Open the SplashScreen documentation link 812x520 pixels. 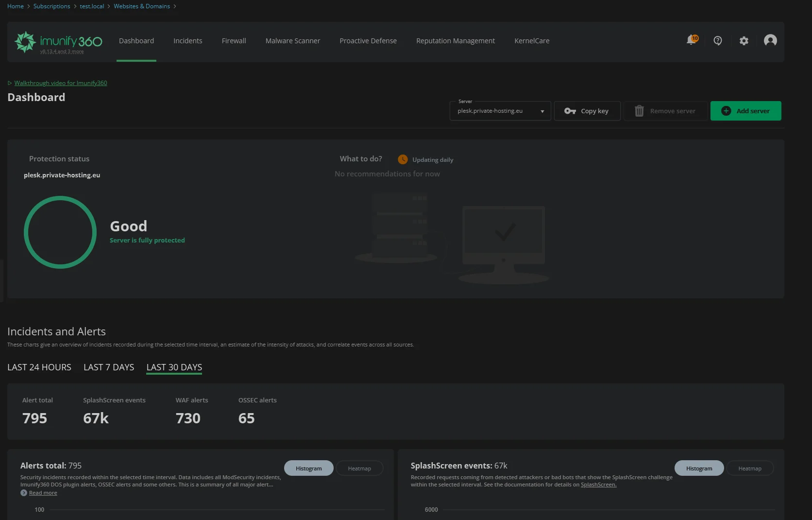click(x=599, y=485)
